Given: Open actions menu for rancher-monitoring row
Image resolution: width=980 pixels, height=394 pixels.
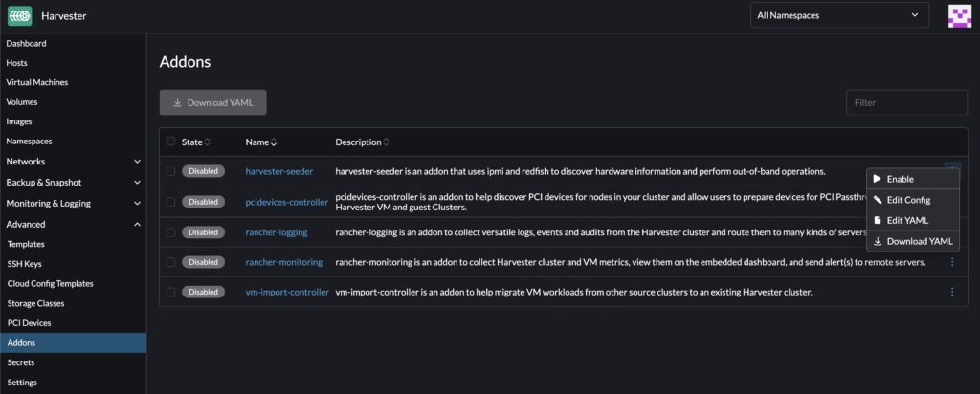Looking at the screenshot, I should click(x=952, y=262).
